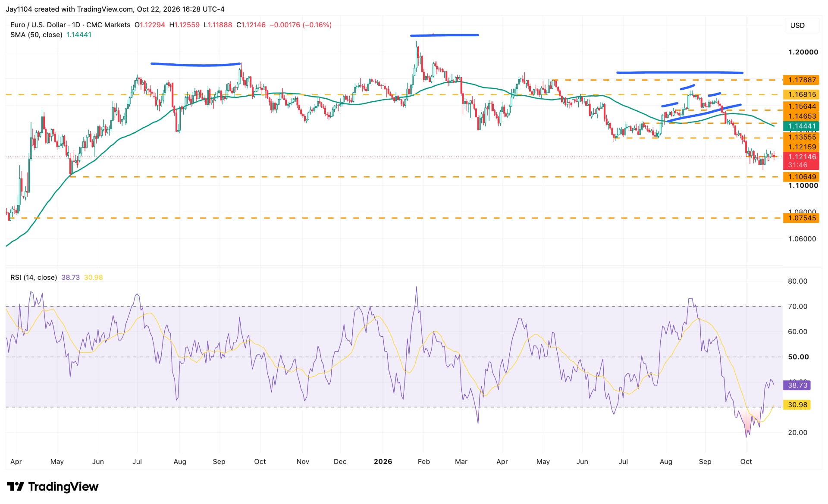Screen dimensions: 828x504
Task: Click the SMA value 1.14441 in the legend
Action: 79,35
